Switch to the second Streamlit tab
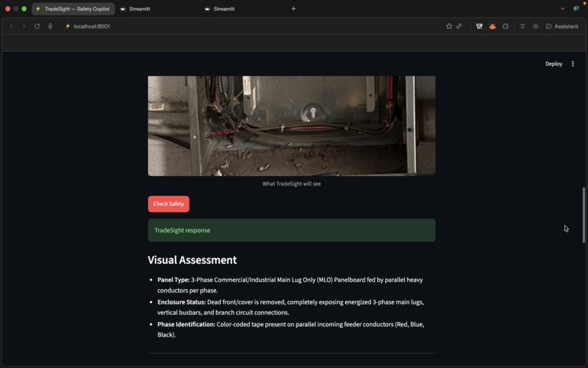This screenshot has width=588, height=368. [224, 9]
